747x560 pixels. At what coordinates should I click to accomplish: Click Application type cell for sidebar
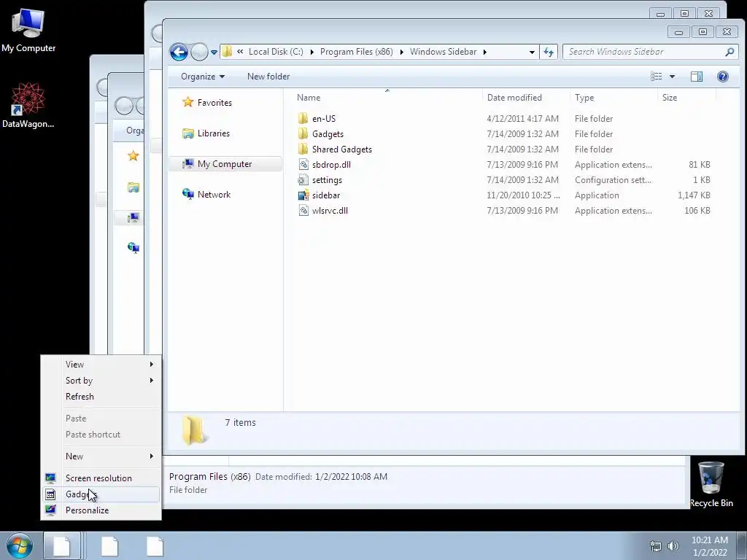(597, 195)
